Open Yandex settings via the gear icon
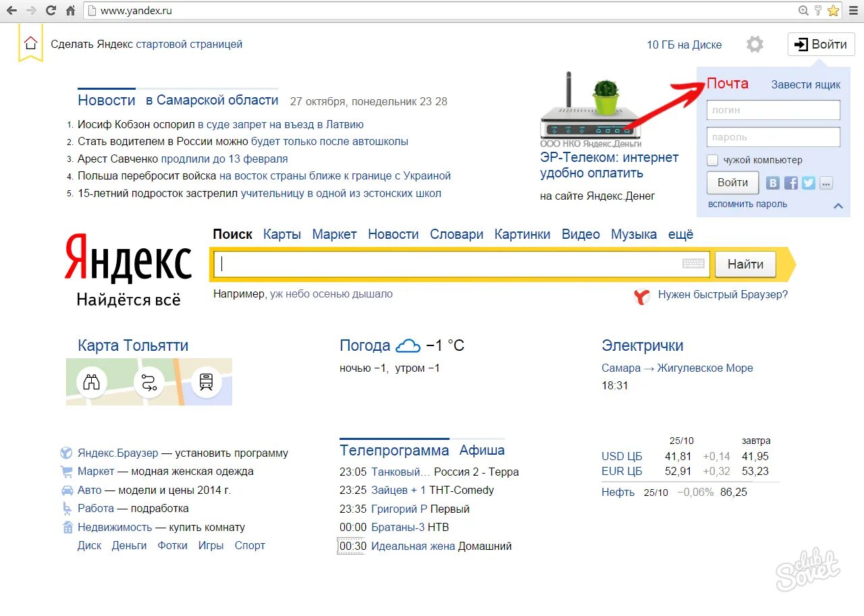Viewport: 864px width, 616px height. (755, 45)
